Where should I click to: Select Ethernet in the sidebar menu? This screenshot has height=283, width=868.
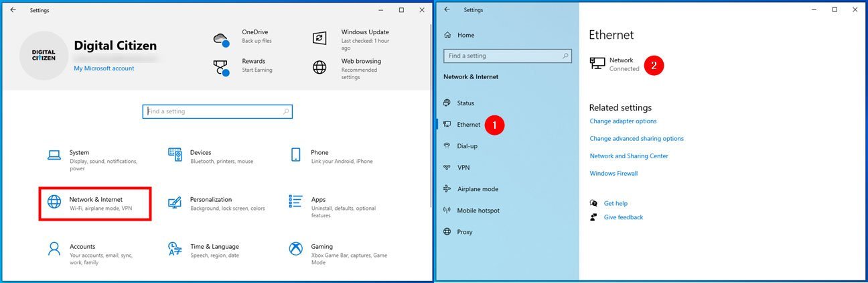[469, 125]
